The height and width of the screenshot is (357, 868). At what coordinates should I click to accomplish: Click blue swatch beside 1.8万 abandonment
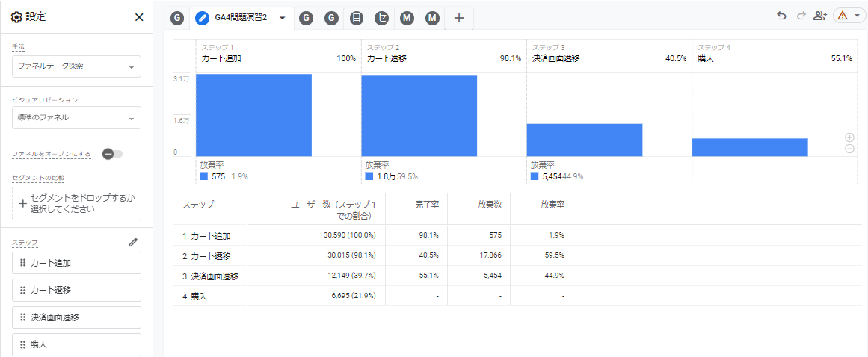tap(369, 176)
